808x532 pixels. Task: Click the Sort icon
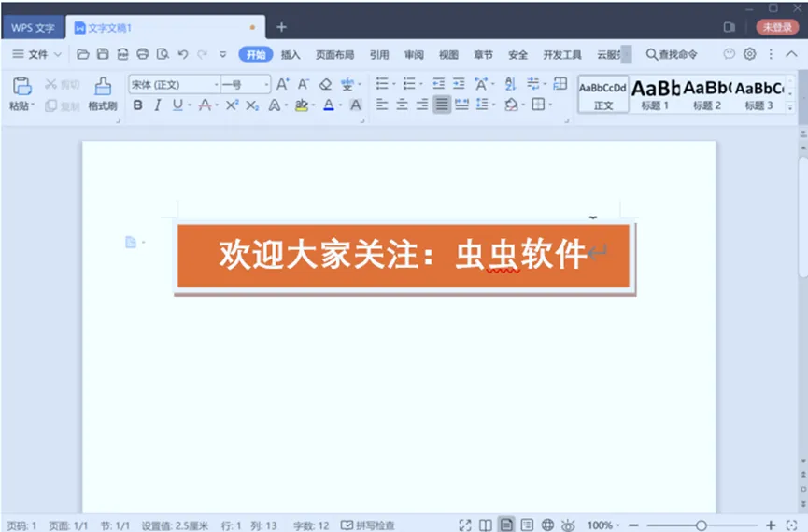coord(510,83)
